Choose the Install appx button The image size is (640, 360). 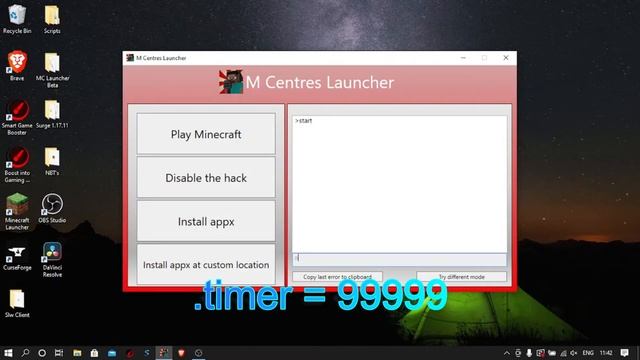point(206,221)
